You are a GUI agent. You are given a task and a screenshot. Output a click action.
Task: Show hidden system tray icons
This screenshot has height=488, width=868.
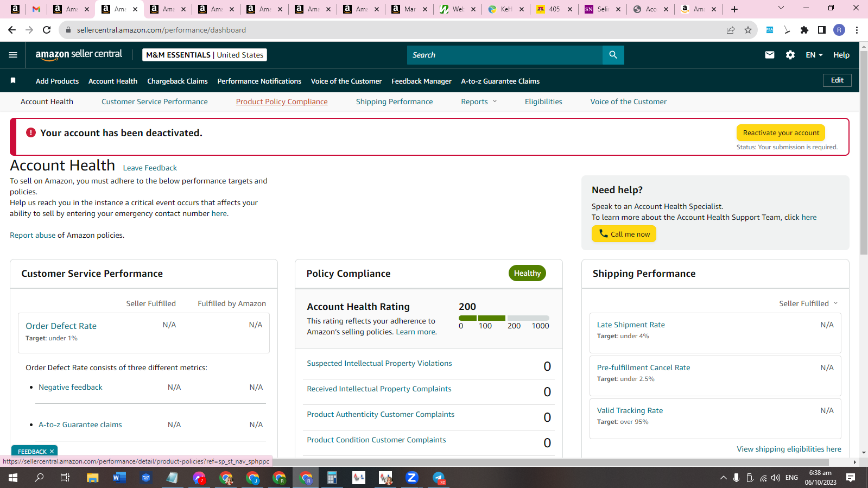(723, 478)
